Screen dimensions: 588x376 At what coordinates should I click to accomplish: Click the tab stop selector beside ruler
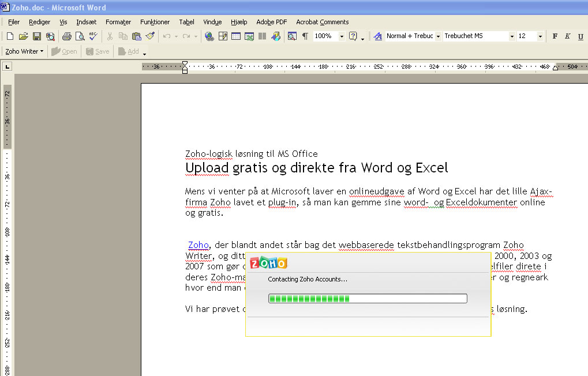pos(8,67)
